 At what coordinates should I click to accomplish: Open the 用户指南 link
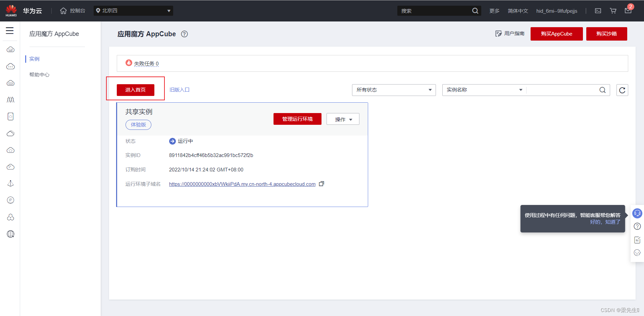(x=510, y=34)
